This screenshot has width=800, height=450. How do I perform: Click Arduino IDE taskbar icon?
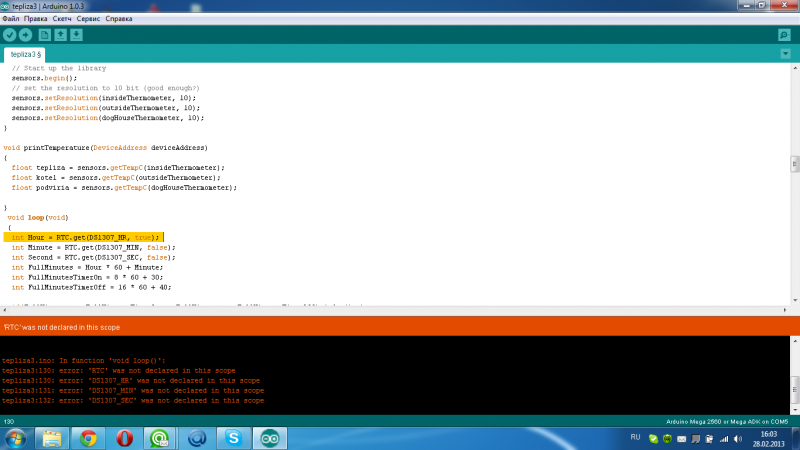click(x=270, y=438)
